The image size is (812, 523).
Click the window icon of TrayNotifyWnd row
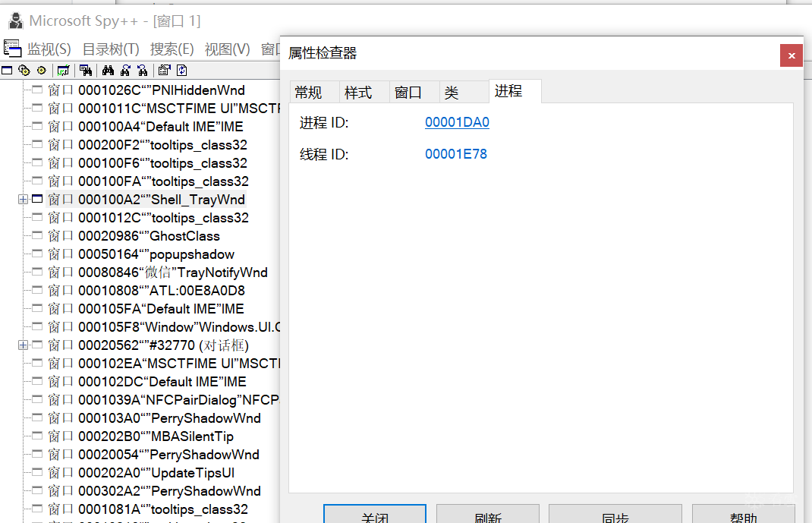(37, 272)
